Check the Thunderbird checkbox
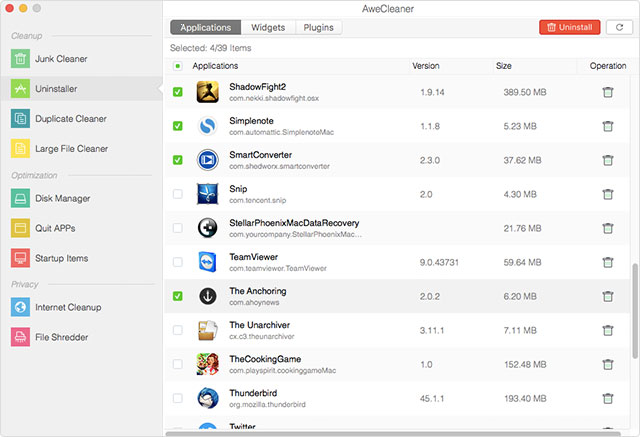640x437 pixels. (178, 398)
